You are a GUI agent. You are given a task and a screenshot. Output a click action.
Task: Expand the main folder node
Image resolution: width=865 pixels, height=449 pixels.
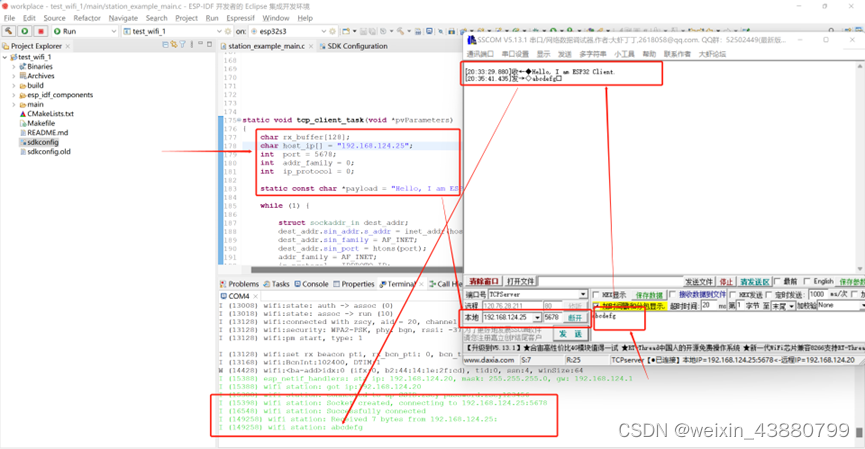(x=14, y=104)
